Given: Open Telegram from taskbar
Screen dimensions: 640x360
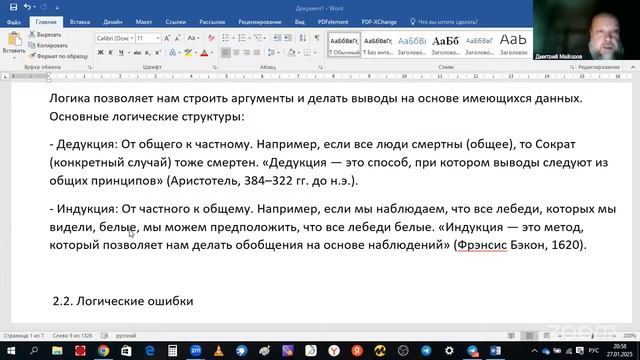Looking at the screenshot, I should click(x=427, y=351).
